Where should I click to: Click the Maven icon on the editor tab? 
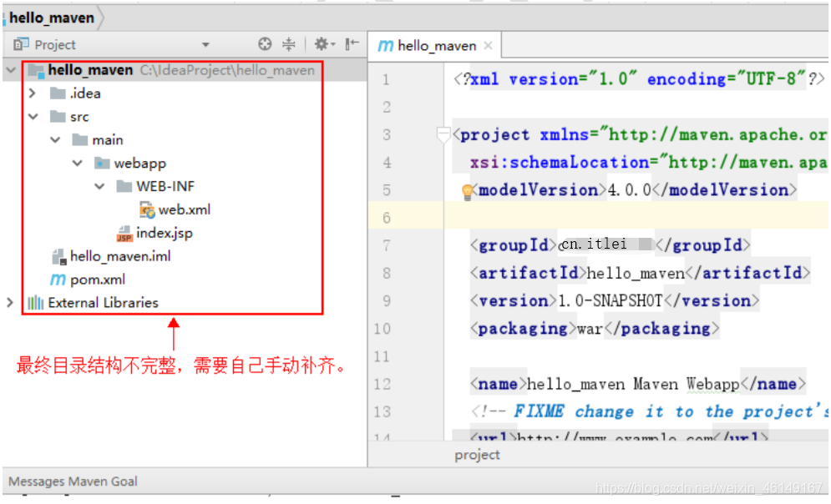[x=385, y=46]
